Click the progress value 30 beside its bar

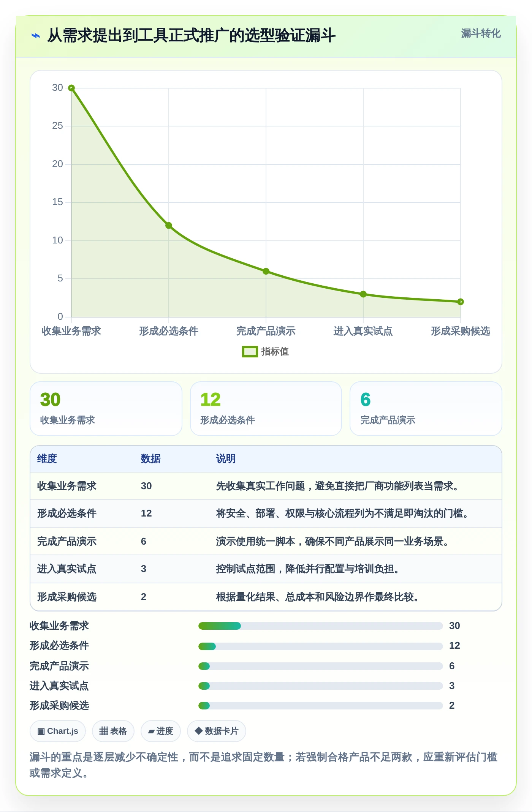coord(454,626)
